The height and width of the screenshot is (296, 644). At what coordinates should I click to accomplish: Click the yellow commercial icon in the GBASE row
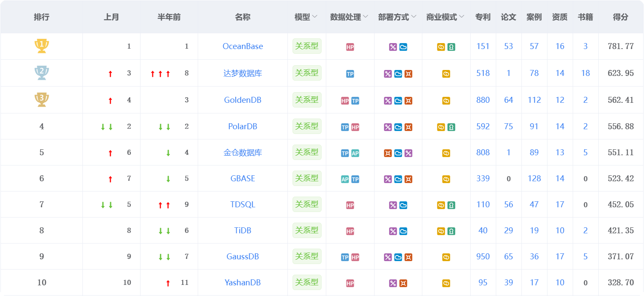point(446,180)
